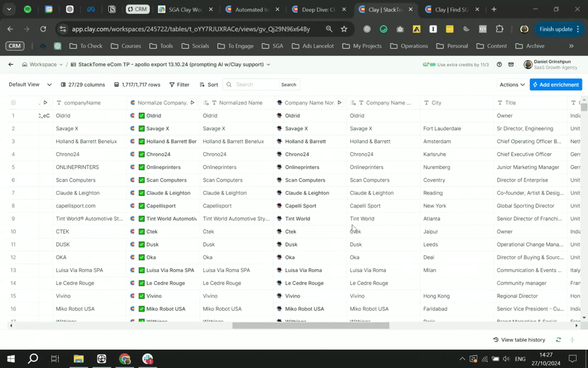Expand the Actions dropdown menu
This screenshot has height=368, width=588.
click(512, 85)
